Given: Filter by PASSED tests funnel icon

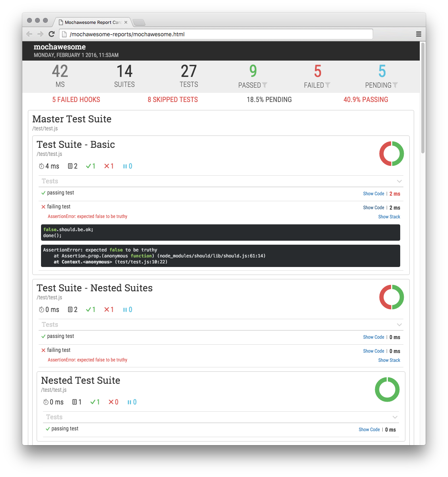Looking at the screenshot, I should [x=265, y=85].
